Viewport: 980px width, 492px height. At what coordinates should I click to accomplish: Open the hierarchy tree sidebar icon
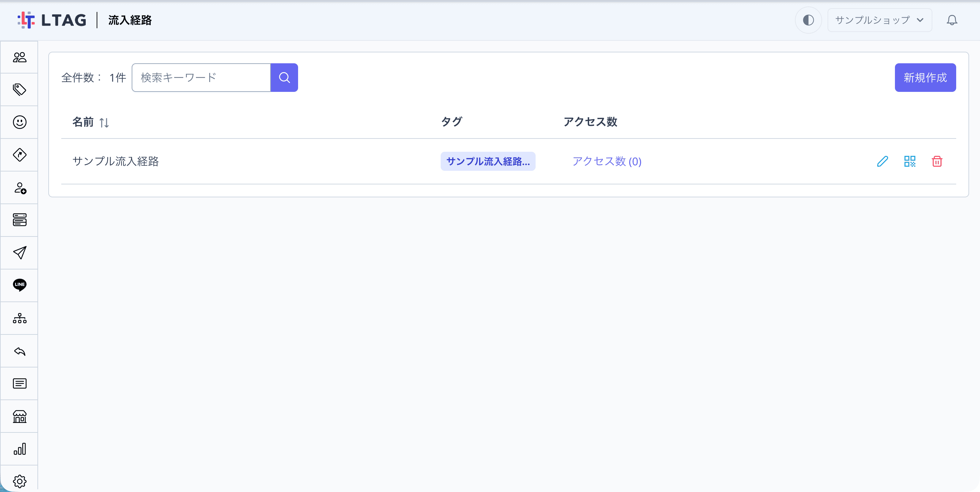click(x=19, y=318)
